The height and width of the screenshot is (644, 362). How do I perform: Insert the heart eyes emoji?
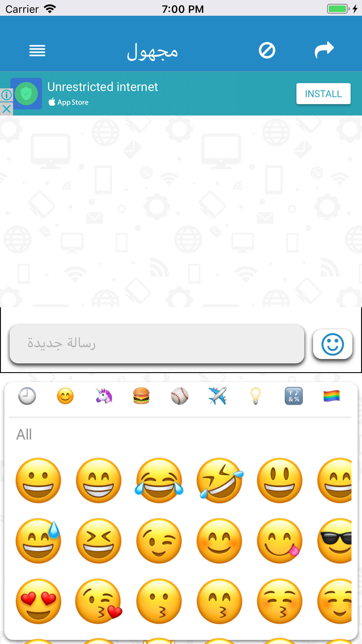coord(38,601)
